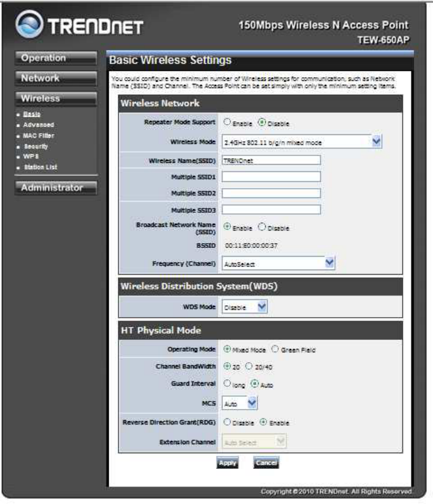Focus the Multiple SSID2 field
Screen dimensions: 433x504
point(271,193)
